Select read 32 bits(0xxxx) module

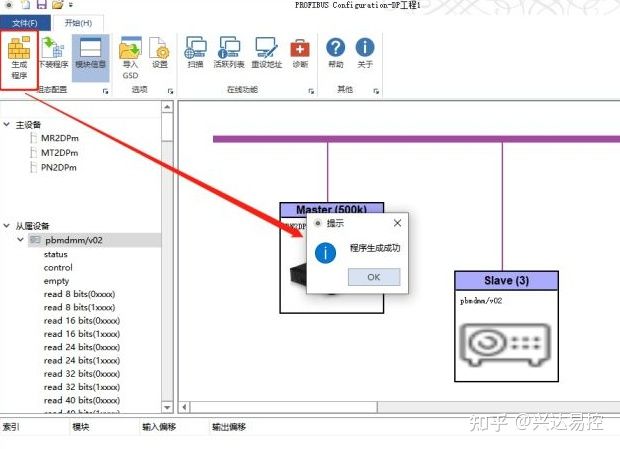point(82,374)
